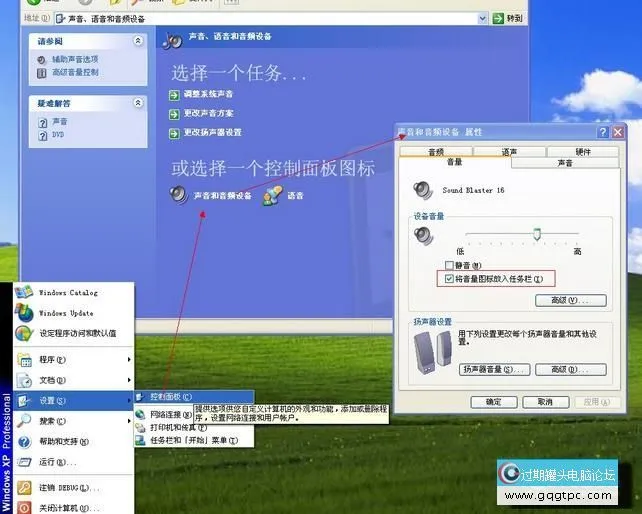
Task: Enable the 静音 mute checkbox
Action: click(449, 265)
